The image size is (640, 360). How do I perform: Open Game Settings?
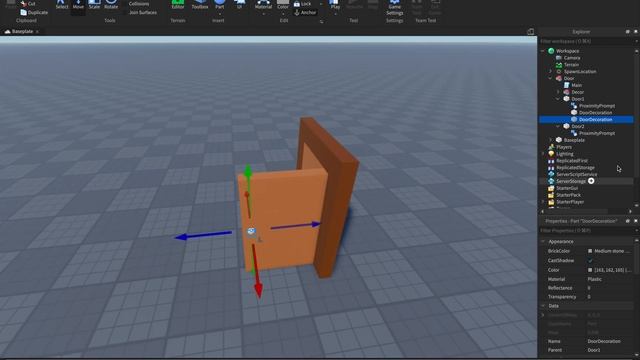coord(394,8)
